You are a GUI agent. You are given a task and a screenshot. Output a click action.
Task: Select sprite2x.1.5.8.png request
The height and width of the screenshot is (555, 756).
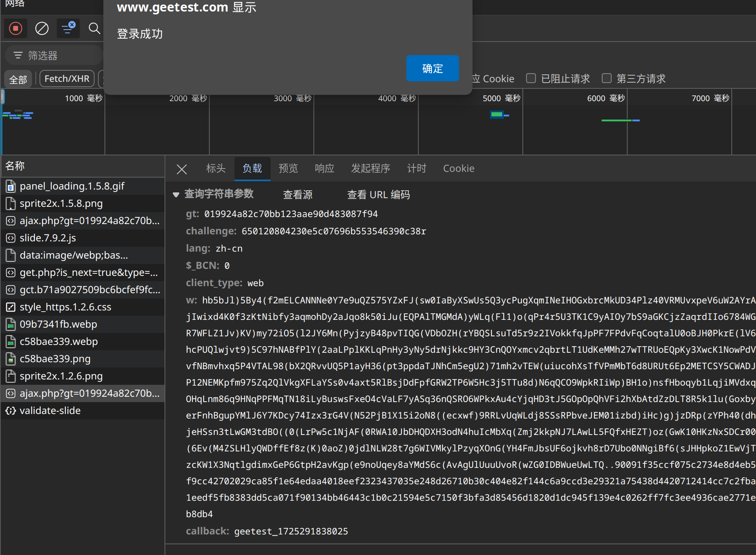[x=83, y=203]
